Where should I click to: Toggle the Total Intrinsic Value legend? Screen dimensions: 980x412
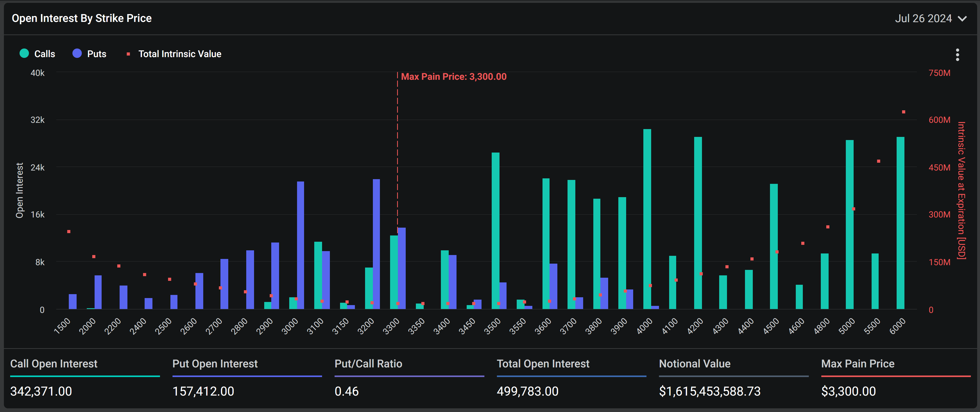tap(180, 54)
